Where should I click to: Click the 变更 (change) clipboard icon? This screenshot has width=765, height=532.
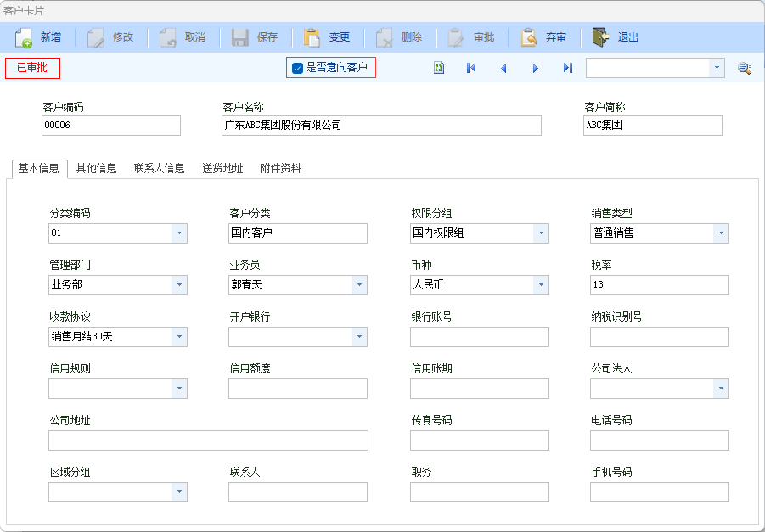(x=312, y=37)
